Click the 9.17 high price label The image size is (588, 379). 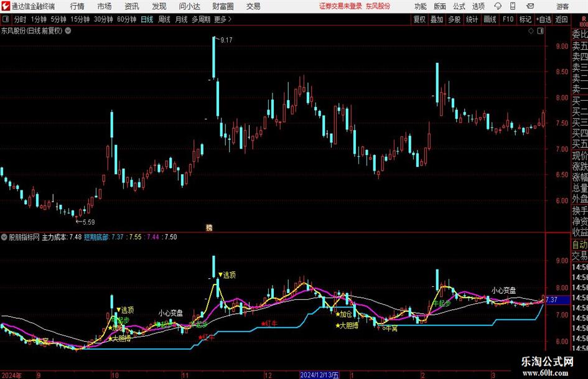(226, 40)
